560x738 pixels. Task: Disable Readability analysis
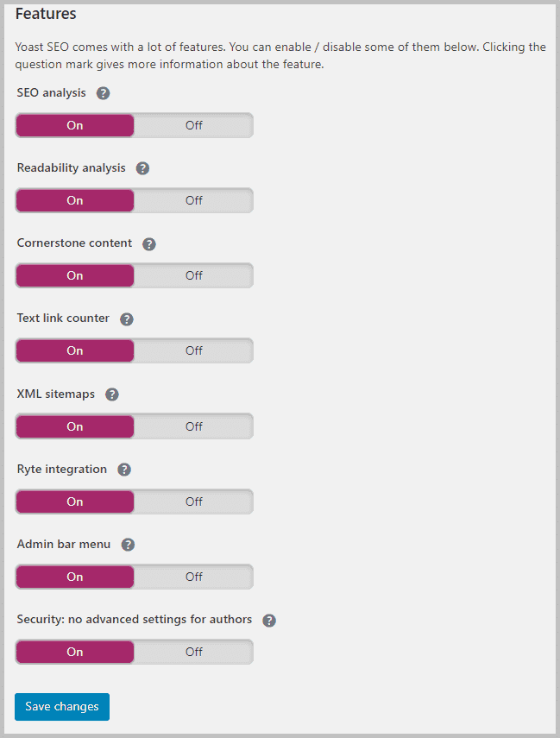pyautogui.click(x=193, y=200)
